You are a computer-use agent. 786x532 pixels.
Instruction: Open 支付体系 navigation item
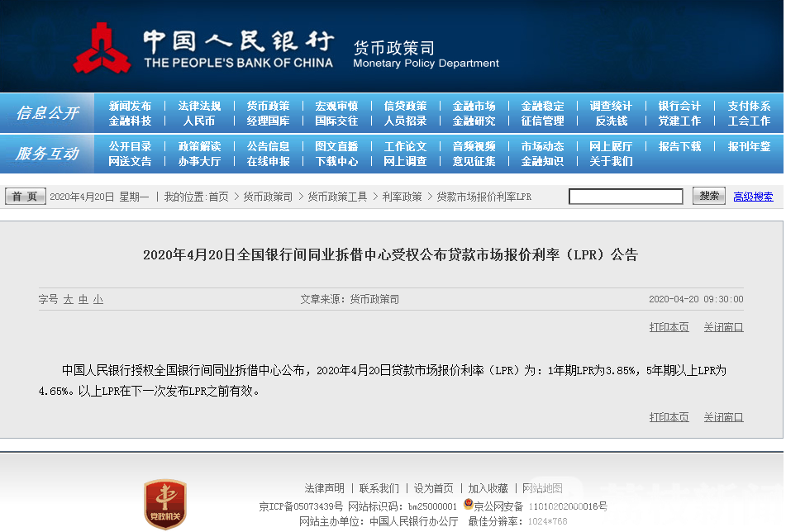point(749,107)
